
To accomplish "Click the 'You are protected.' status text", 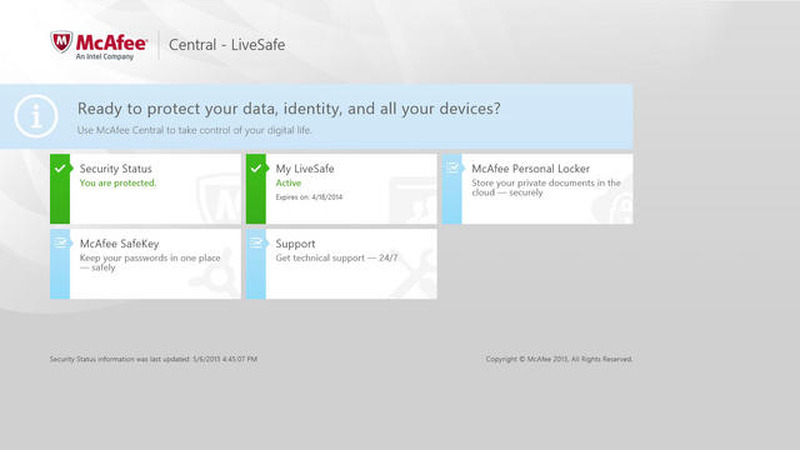I will 118,183.
